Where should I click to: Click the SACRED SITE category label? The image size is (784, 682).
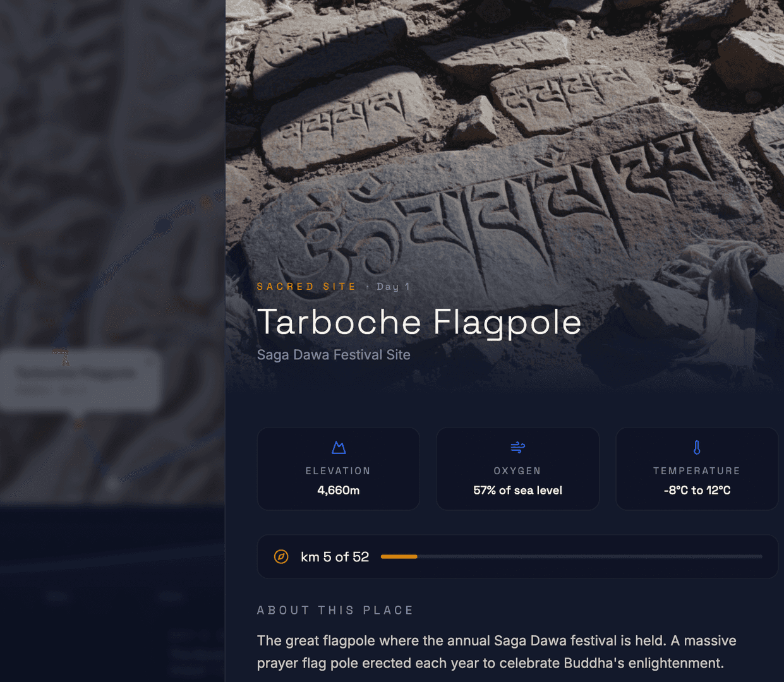(x=306, y=287)
